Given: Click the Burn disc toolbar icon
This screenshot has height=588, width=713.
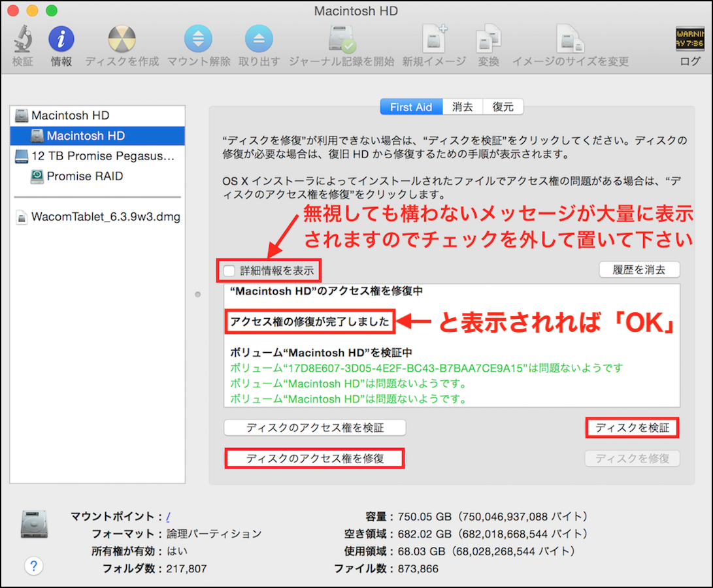Looking at the screenshot, I should pos(122,39).
